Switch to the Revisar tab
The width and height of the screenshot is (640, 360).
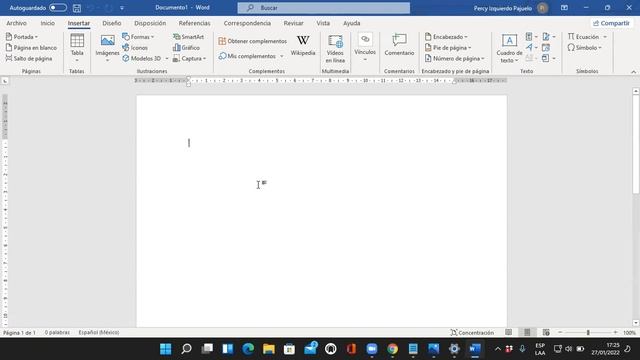click(x=293, y=23)
